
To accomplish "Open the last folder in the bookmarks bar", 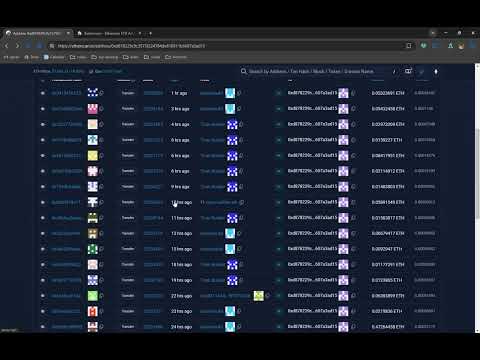I will [176, 57].
